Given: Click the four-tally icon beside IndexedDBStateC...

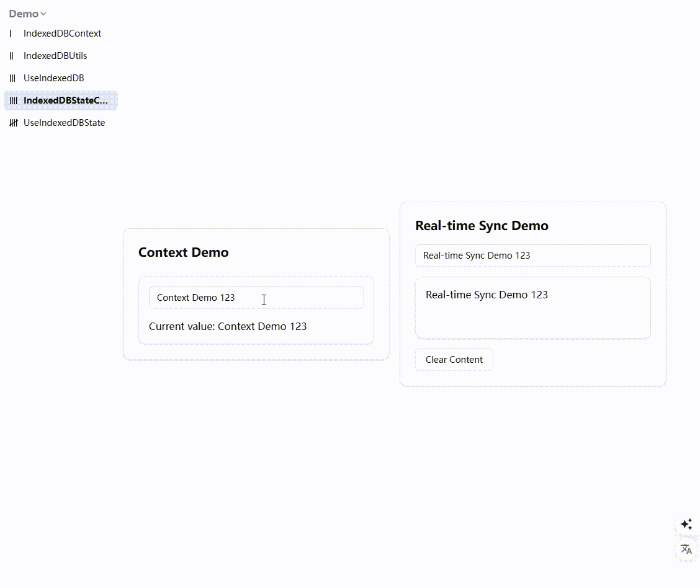Looking at the screenshot, I should click(x=14, y=100).
